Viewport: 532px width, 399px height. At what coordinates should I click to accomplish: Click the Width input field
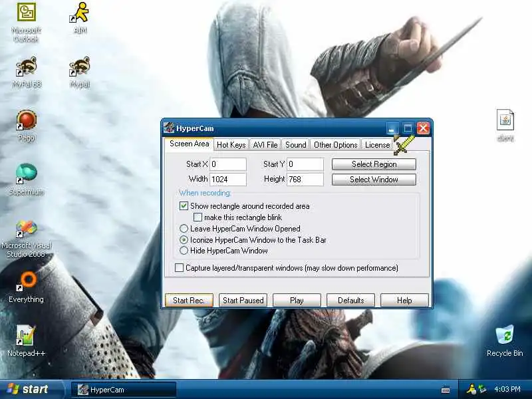tap(228, 180)
